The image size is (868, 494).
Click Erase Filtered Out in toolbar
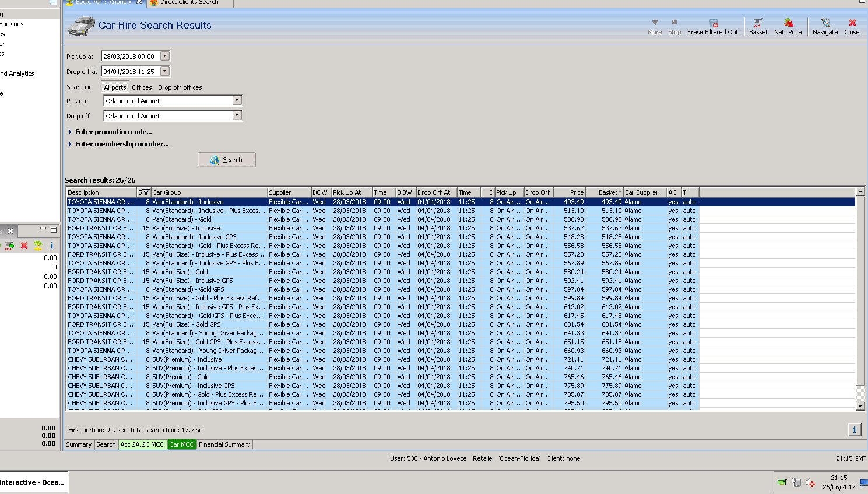click(712, 26)
